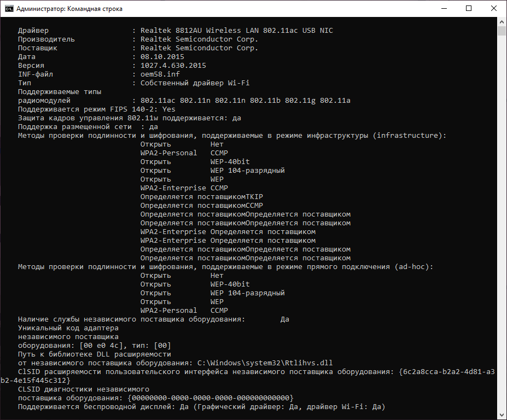Click the 'Поддерживается беспроводной дисплей' line
Image resolution: width=507 pixels, height=420 pixels.
click(x=202, y=406)
